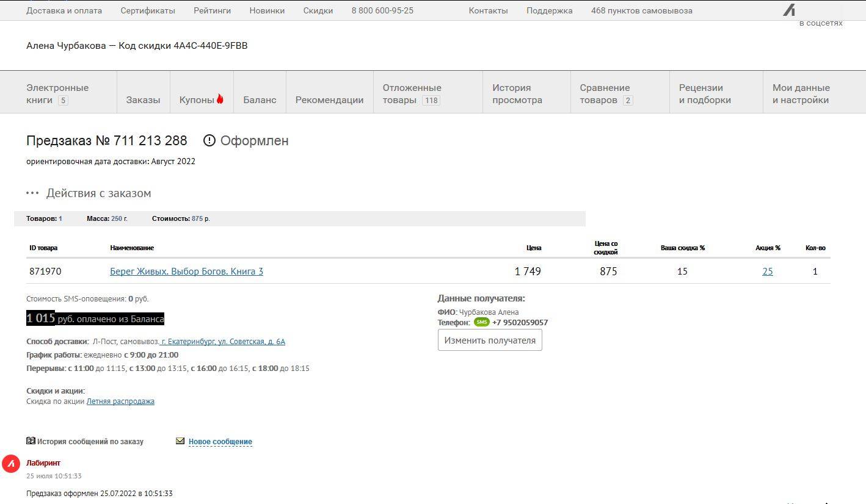The height and width of the screenshot is (504, 866).
Task: Click the Labirint logo icon at top right
Action: coord(789,10)
